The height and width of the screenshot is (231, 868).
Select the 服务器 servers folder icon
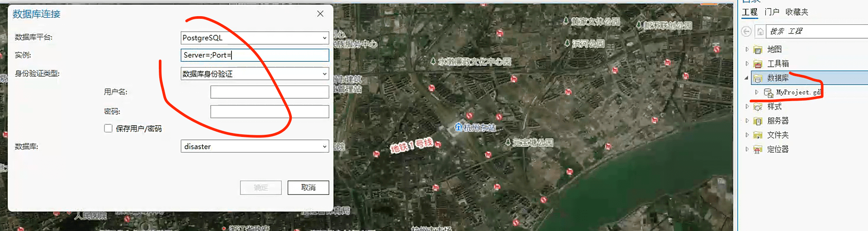[758, 121]
